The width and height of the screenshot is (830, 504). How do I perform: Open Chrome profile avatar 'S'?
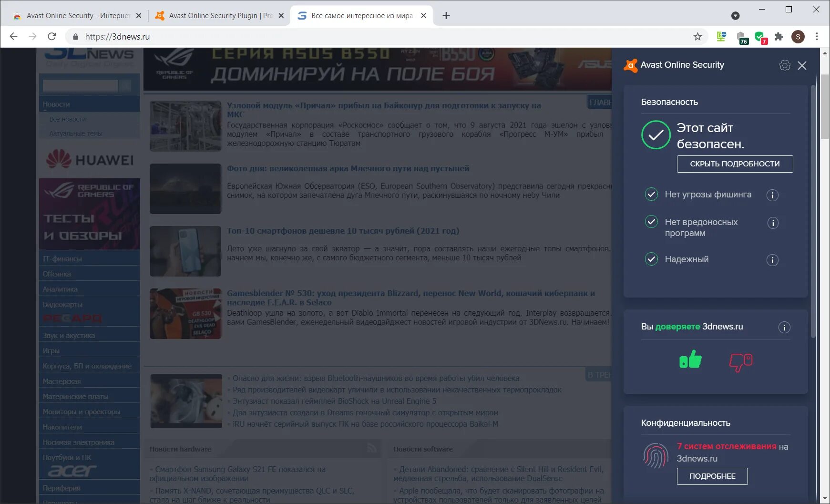798,37
